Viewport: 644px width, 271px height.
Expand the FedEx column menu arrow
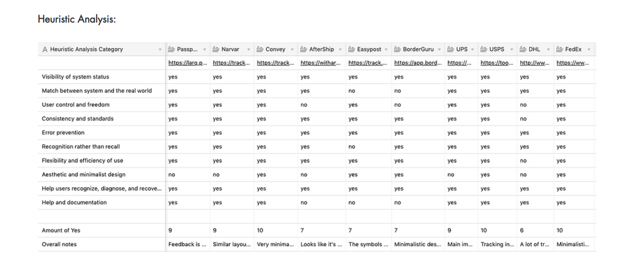[x=589, y=49]
